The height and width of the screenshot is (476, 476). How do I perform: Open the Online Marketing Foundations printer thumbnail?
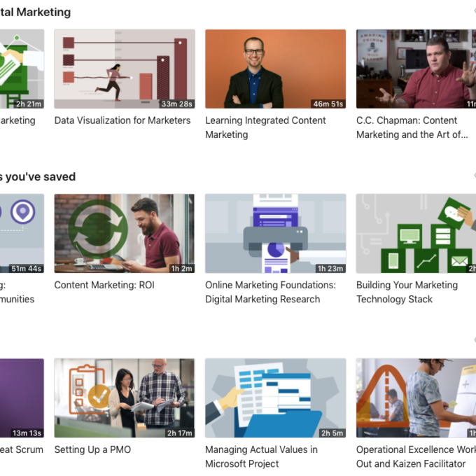275,233
